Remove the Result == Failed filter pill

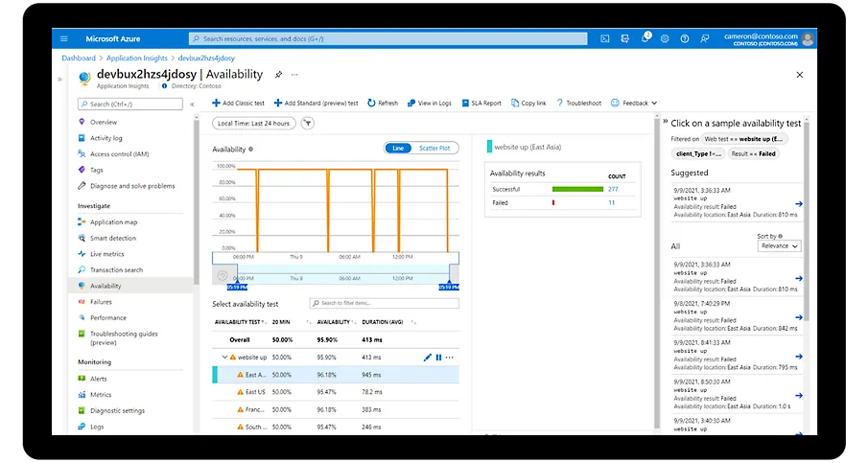[753, 153]
